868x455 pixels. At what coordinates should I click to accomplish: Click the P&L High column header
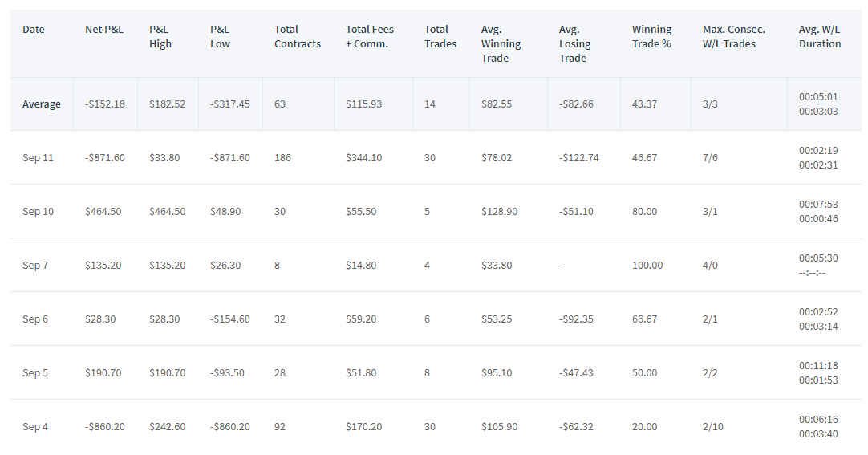pos(160,37)
